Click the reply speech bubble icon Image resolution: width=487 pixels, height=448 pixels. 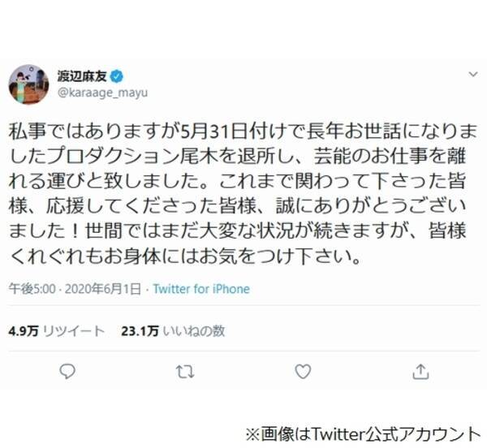(x=69, y=371)
